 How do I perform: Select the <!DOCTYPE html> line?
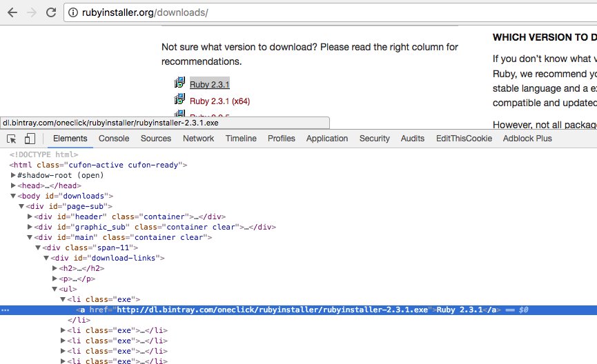coord(43,154)
